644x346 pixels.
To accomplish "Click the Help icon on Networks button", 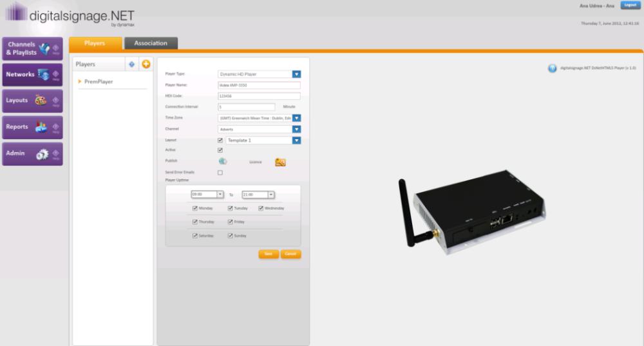I will pyautogui.click(x=56, y=75).
